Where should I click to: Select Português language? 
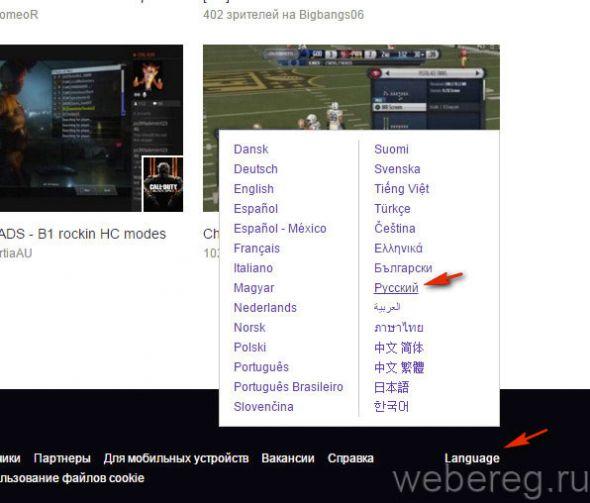(261, 367)
